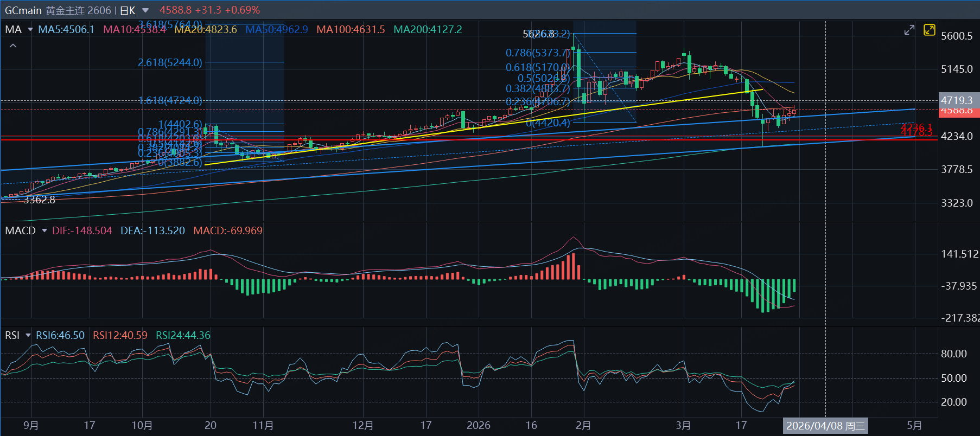Click the red 4588.8 current price tag
The image size is (980, 436).
pos(957,112)
